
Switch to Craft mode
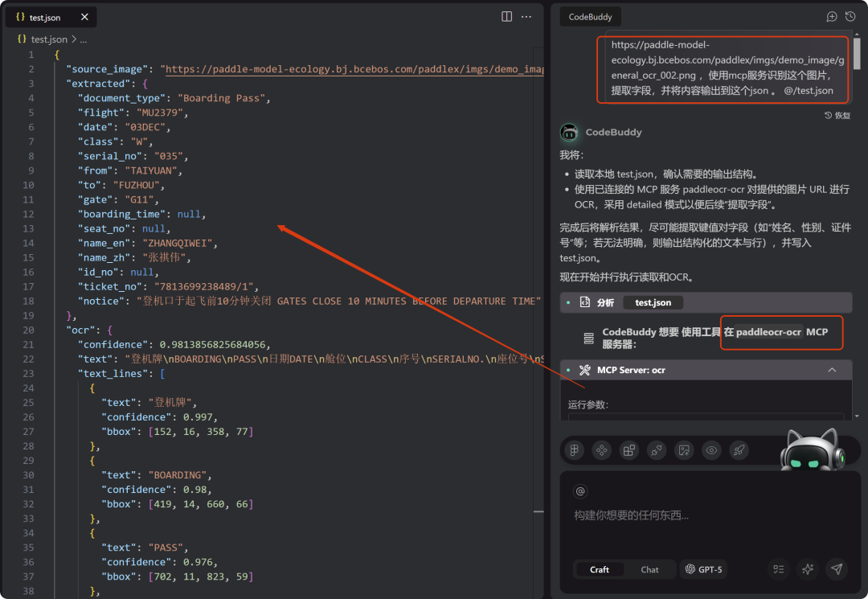click(599, 569)
